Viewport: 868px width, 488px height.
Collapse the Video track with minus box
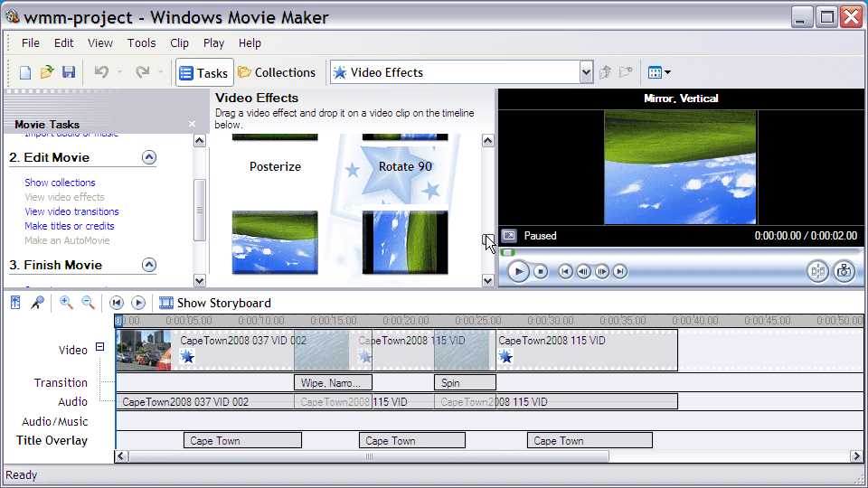(x=99, y=347)
